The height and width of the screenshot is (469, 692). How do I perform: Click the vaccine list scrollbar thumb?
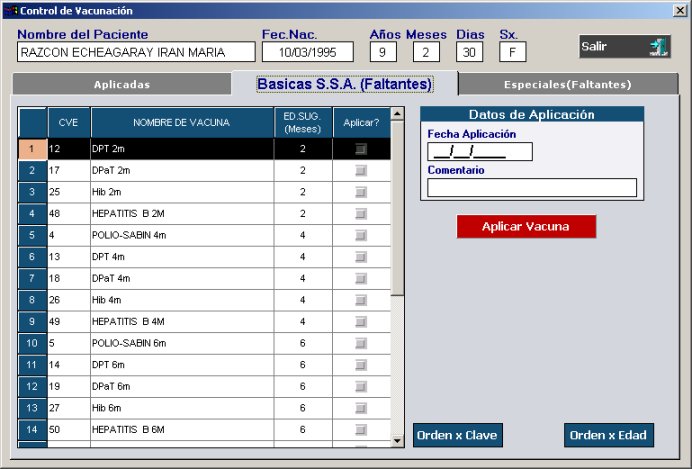pyautogui.click(x=397, y=208)
